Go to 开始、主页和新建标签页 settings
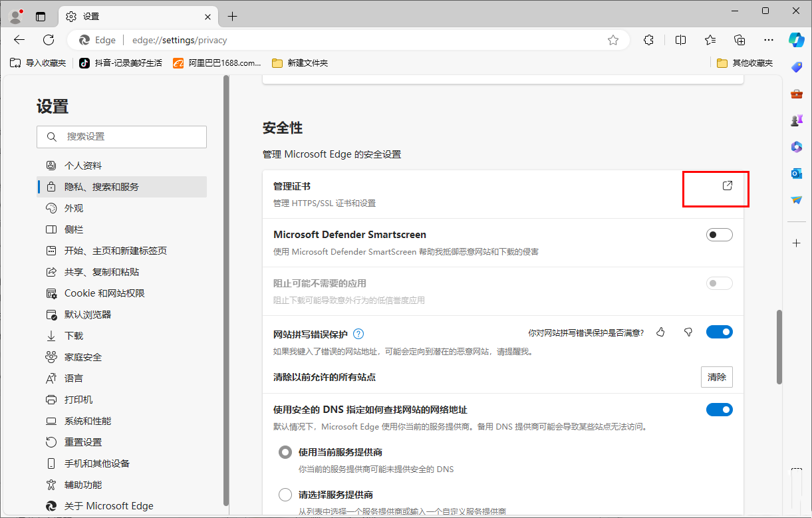 [x=122, y=251]
